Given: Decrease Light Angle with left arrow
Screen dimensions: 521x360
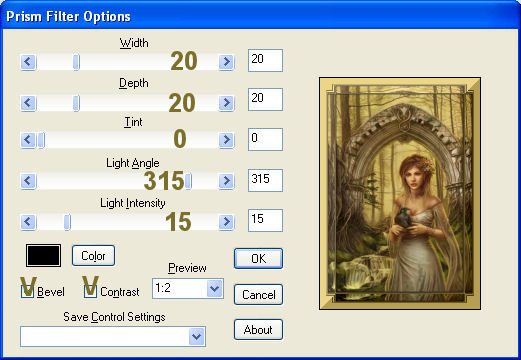Looking at the screenshot, I should pos(28,181).
